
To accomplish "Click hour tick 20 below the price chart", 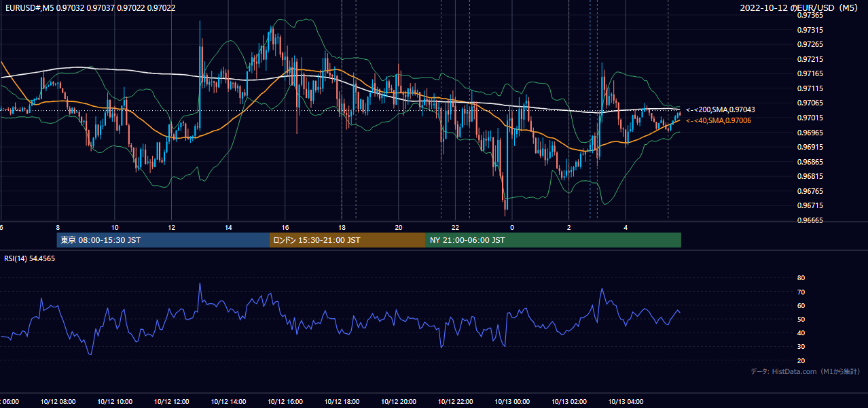I will [399, 227].
